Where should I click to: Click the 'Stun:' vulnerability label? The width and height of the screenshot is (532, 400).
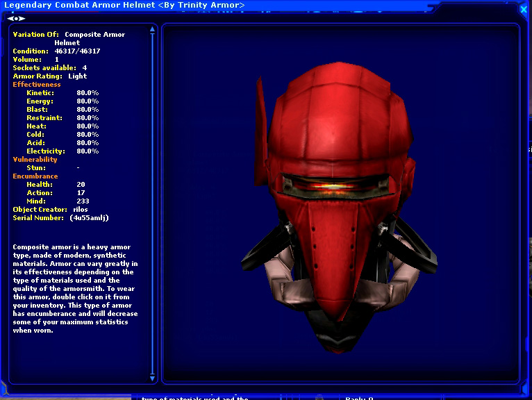(x=36, y=167)
